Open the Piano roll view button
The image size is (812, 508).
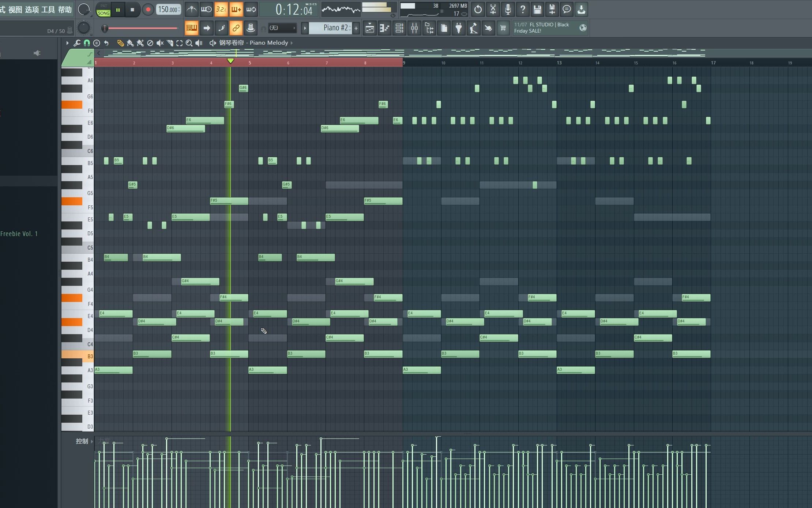tap(384, 28)
